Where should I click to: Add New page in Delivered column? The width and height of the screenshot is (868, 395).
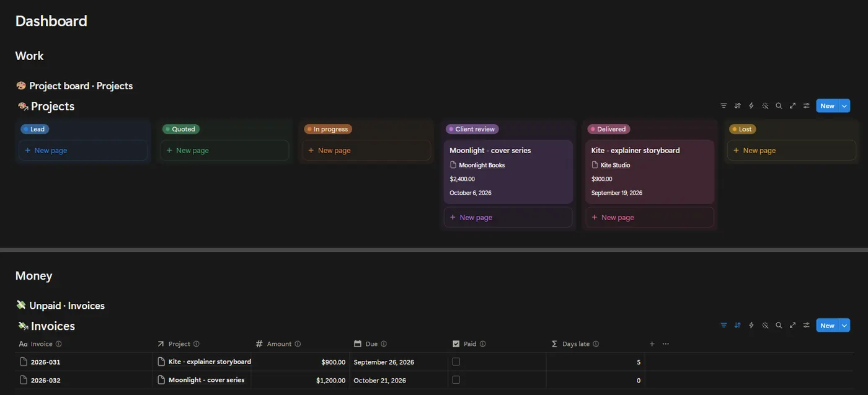pos(650,218)
